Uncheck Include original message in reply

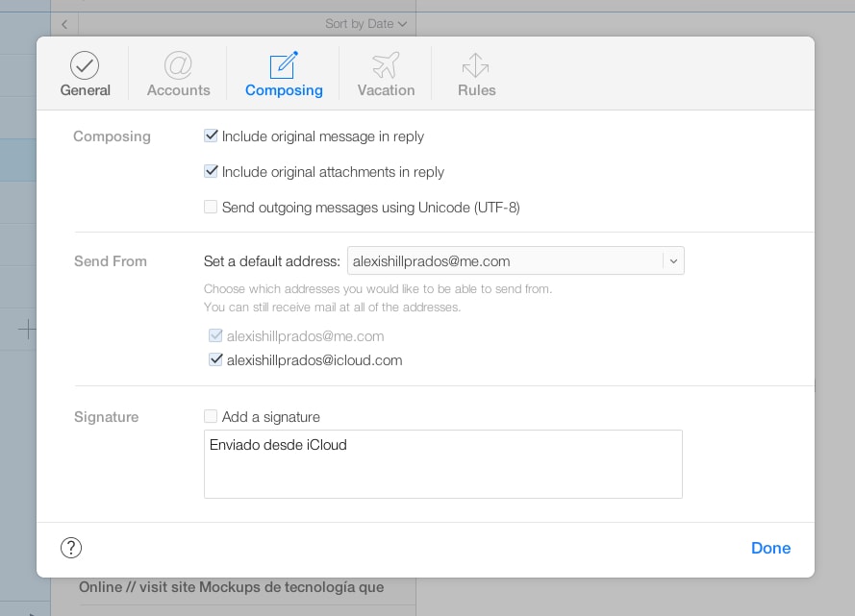[211, 136]
